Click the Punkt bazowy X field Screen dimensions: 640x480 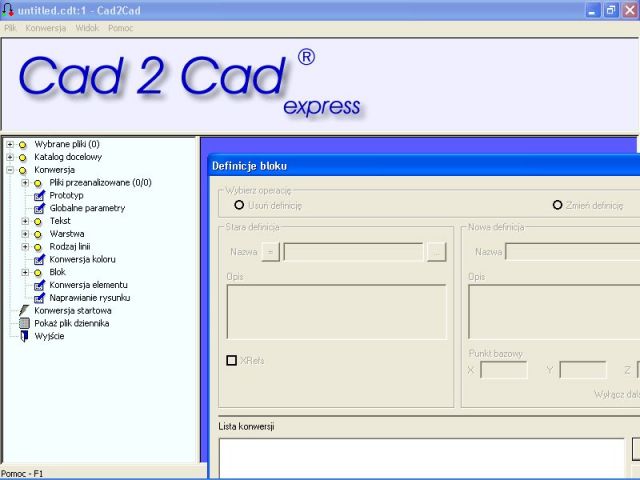coord(504,370)
